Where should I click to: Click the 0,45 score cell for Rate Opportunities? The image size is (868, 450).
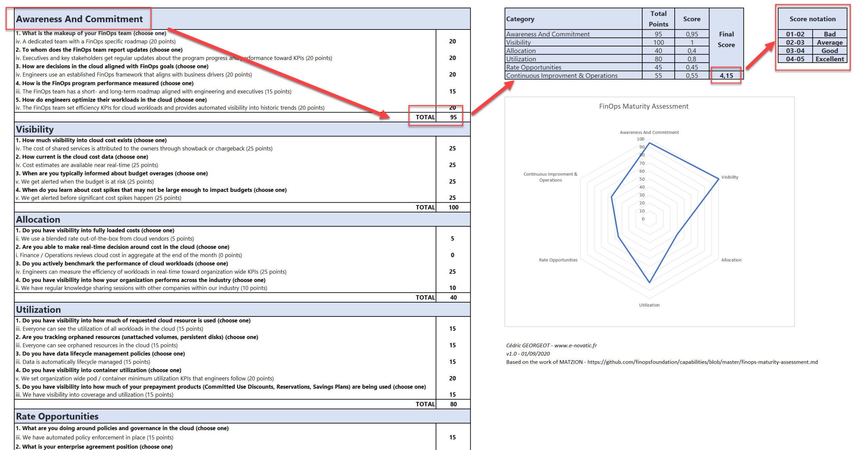[x=692, y=67]
